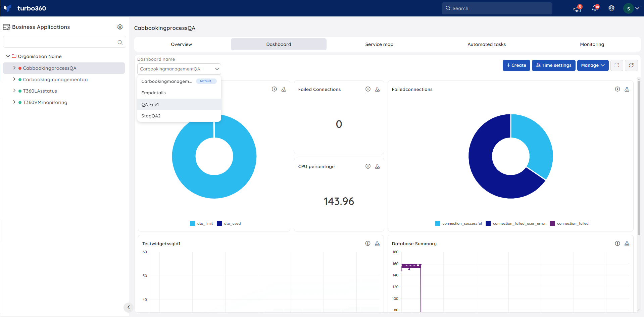Toggle the connection_successful legend swatch
Image resolution: width=644 pixels, height=317 pixels.
tap(438, 223)
